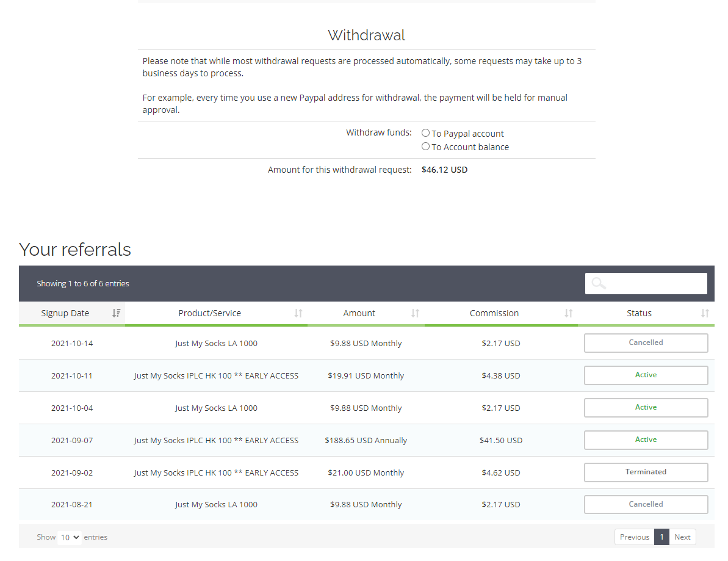Screen dimensions: 728x561
Task: Click the 2021-08-21 signup date cell
Action: (72, 504)
